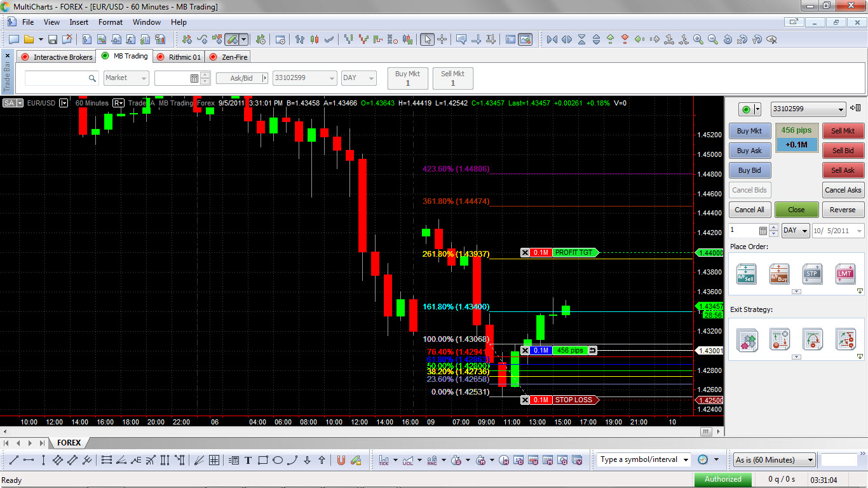
Task: Click the Cancel All button
Action: [x=749, y=210]
